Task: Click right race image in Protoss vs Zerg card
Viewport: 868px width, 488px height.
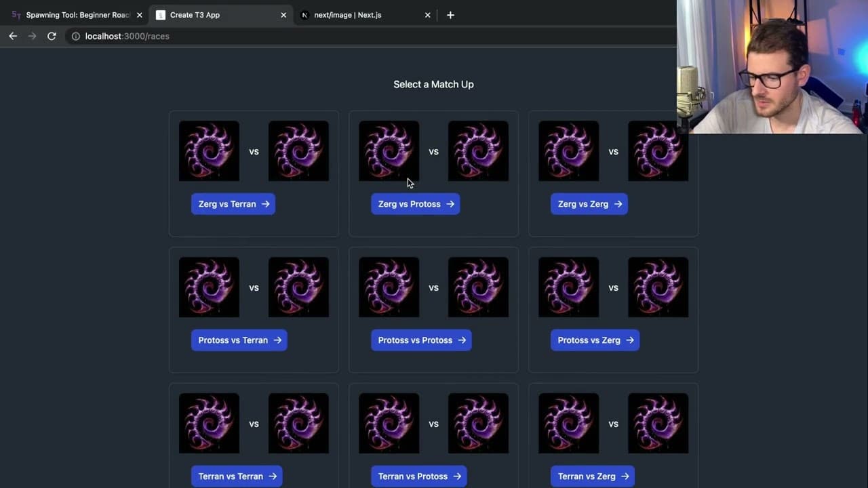Action: pyautogui.click(x=658, y=287)
